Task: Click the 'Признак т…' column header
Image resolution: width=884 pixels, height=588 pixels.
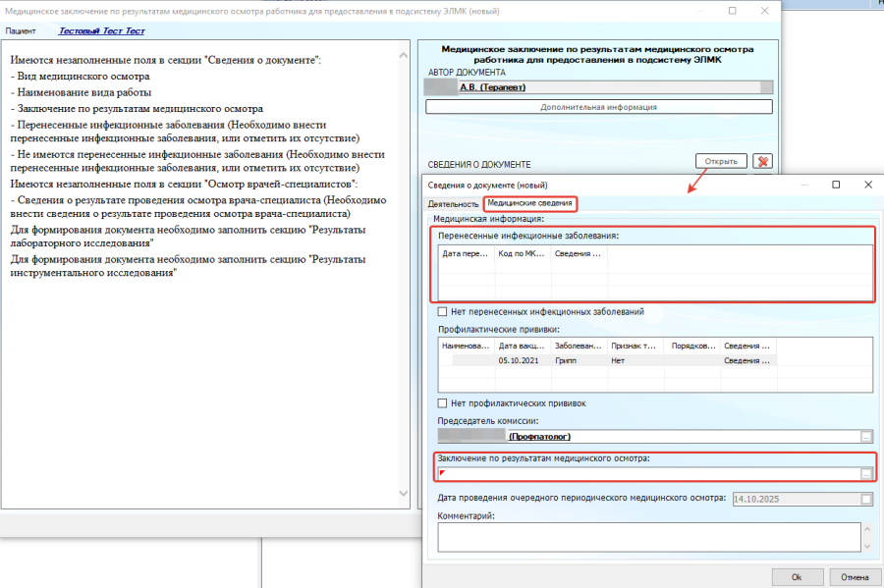Action: 635,346
